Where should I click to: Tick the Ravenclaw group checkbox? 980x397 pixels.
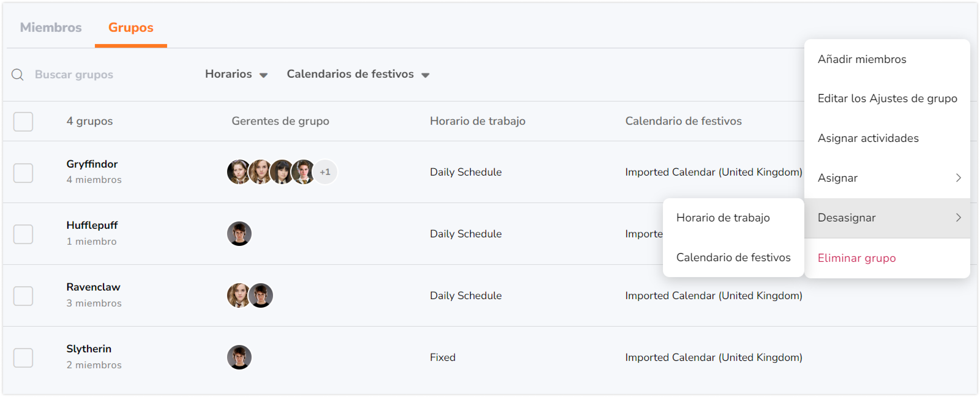point(23,295)
